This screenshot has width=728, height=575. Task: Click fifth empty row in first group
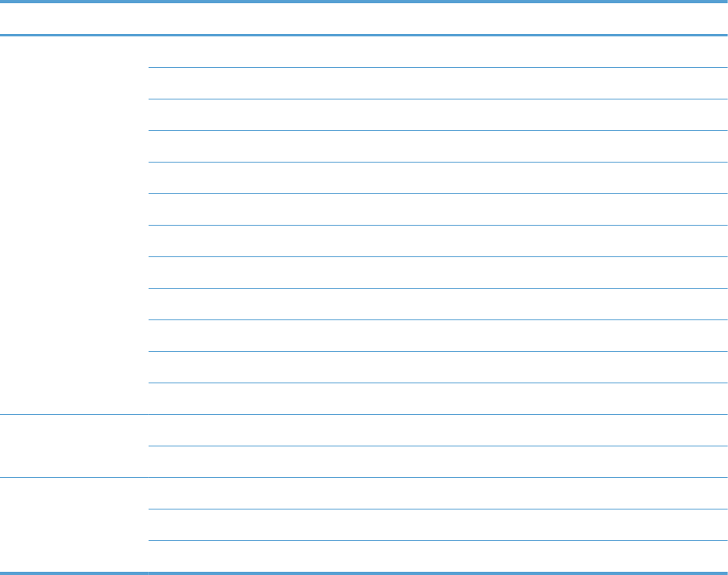(438, 178)
